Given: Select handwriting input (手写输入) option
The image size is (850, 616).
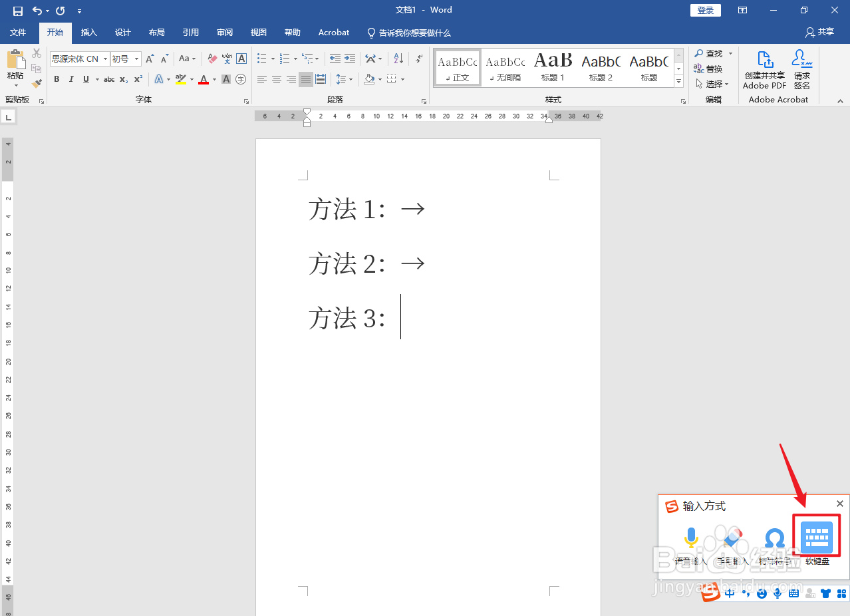Looking at the screenshot, I should 732,537.
